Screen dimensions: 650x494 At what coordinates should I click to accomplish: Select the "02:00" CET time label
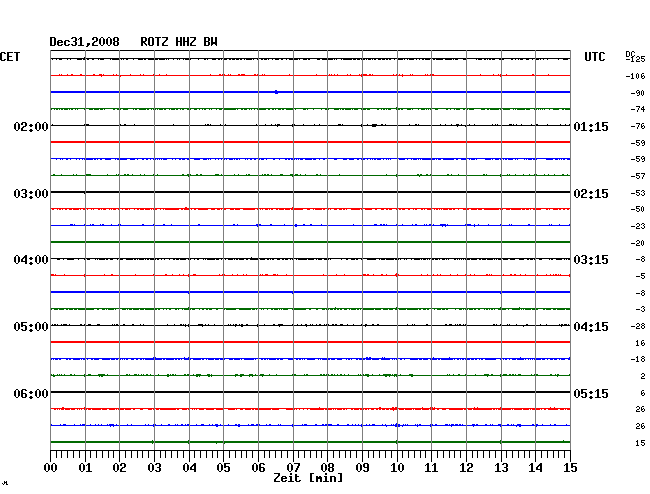coord(31,126)
